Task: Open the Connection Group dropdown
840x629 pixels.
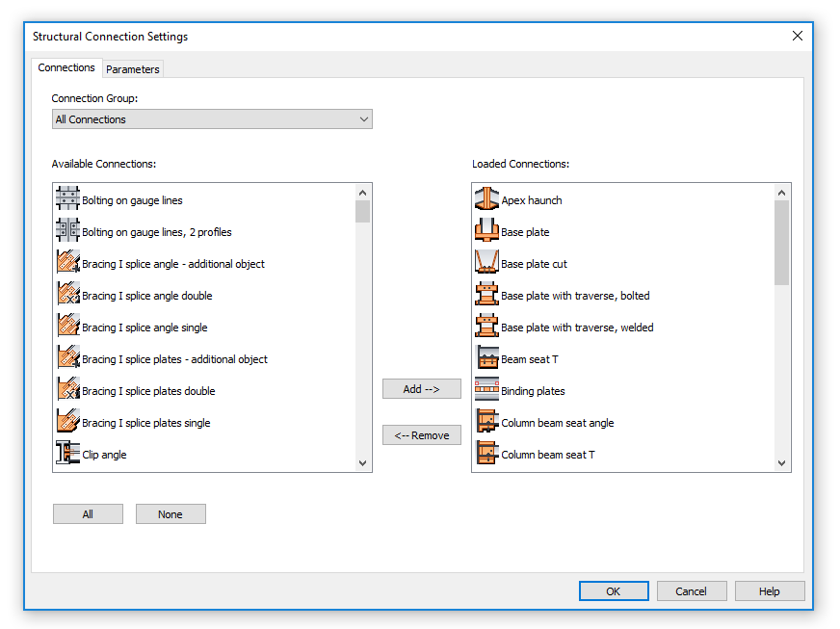Action: coord(212,119)
